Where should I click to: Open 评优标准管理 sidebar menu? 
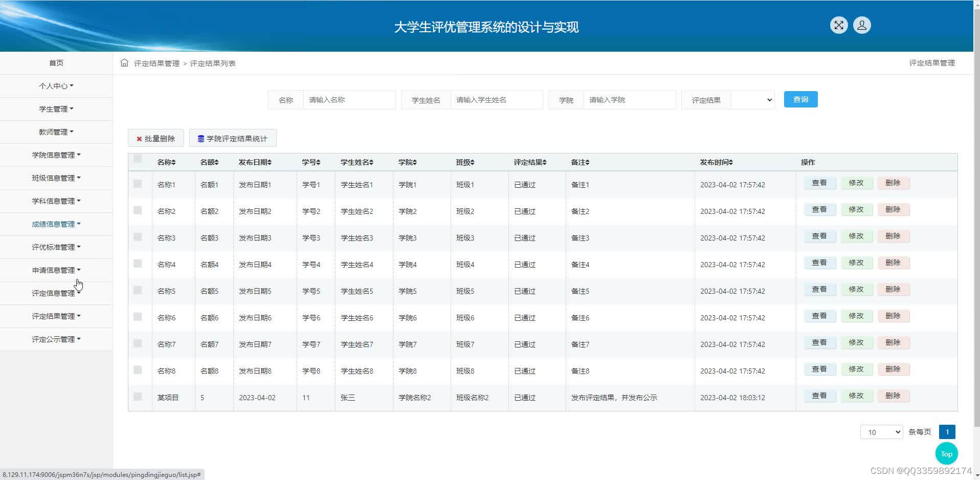coord(56,247)
